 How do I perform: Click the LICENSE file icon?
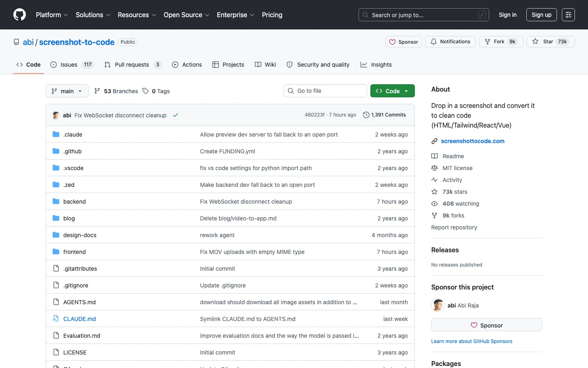coord(56,352)
